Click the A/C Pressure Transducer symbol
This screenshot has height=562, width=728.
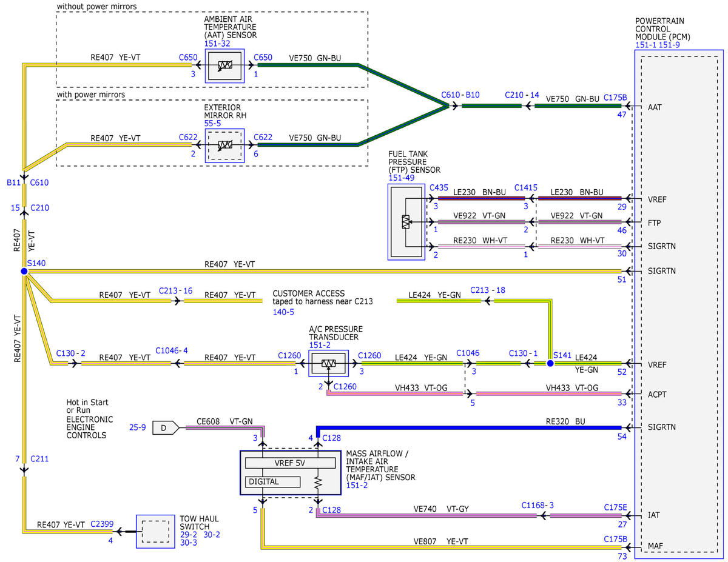pos(328,364)
